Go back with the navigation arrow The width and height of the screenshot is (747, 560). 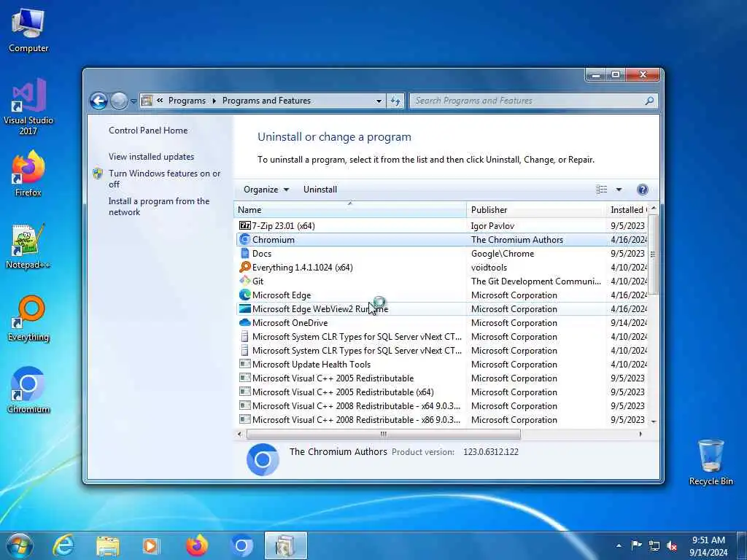[98, 101]
